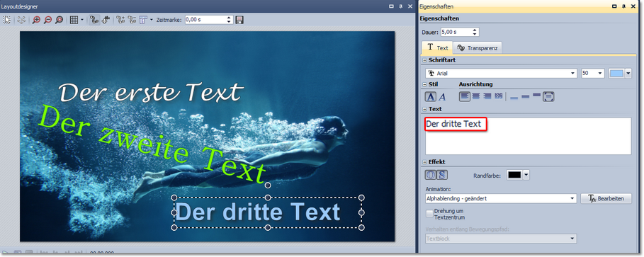
Task: Click the select-all-points tool in the toolbar
Action: [21, 20]
